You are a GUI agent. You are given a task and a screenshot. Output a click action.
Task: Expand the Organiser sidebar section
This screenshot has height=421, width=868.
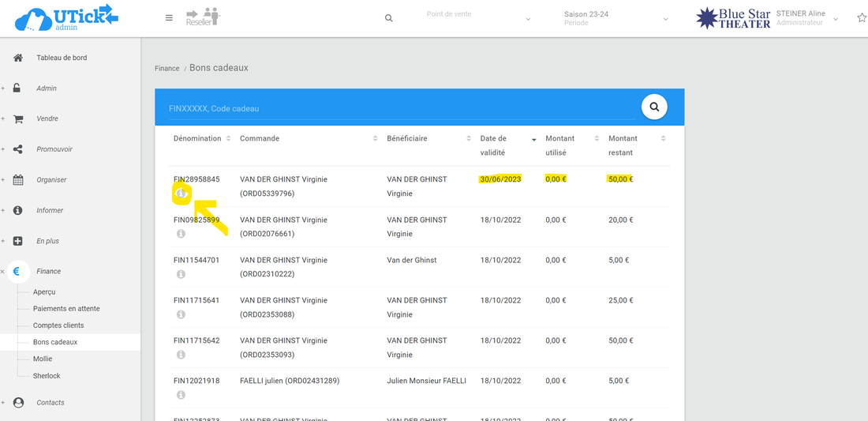coord(51,179)
